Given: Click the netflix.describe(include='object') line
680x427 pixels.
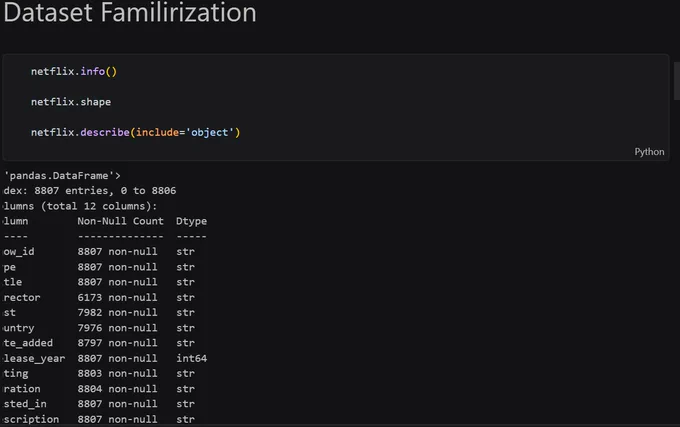Looking at the screenshot, I should click(135, 132).
